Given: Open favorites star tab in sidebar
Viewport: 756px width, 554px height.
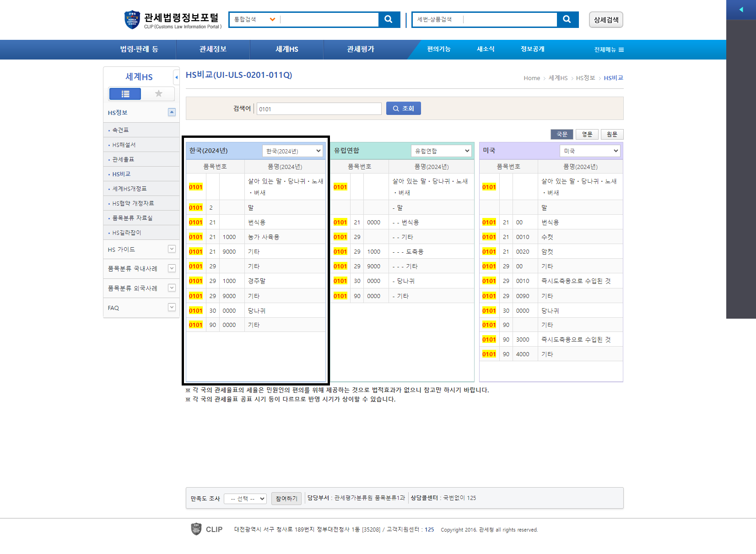Looking at the screenshot, I should pos(159,94).
